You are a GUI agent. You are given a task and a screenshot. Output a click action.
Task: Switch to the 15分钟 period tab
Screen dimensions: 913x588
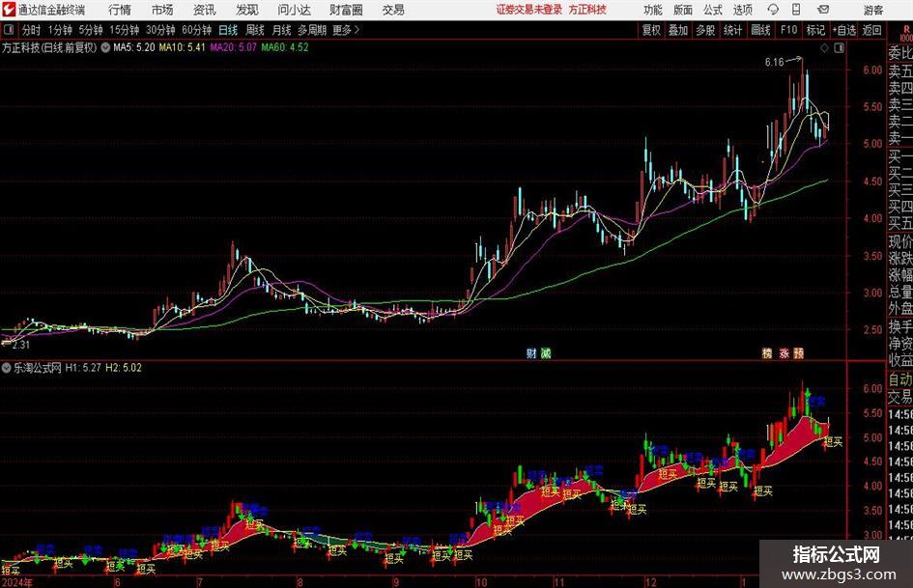pyautogui.click(x=124, y=30)
